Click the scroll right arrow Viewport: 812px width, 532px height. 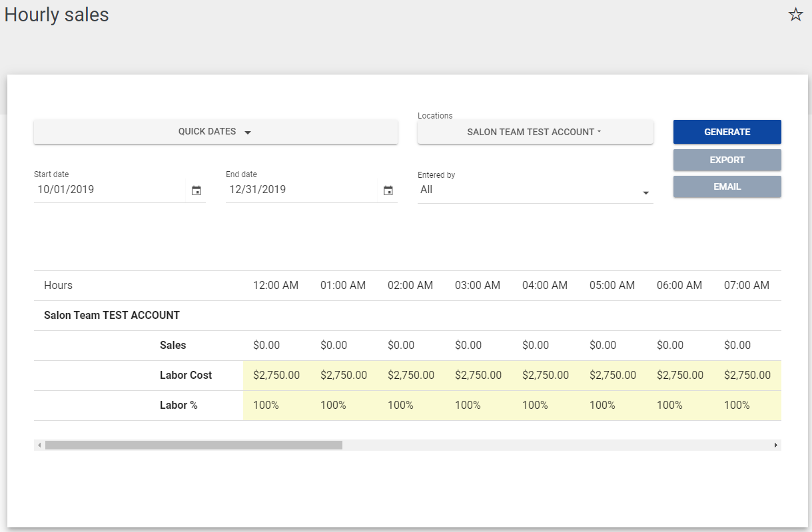pos(775,445)
